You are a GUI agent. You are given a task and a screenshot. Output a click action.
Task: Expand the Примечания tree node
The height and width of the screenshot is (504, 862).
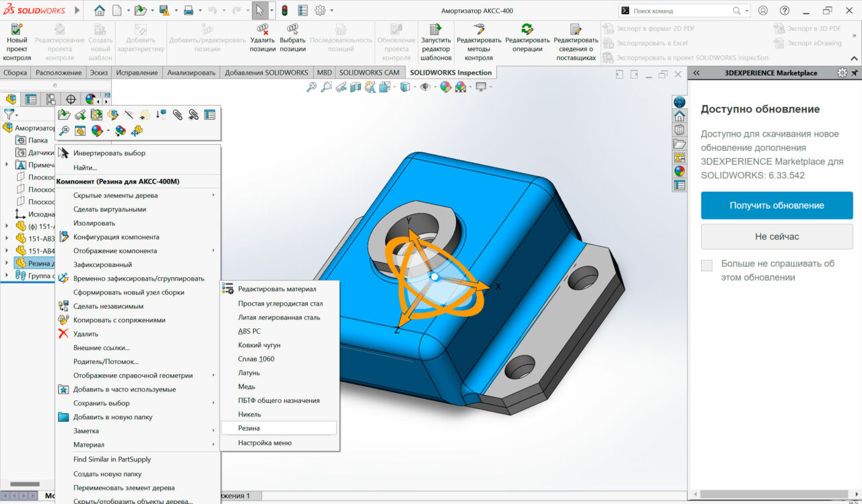[x=7, y=165]
